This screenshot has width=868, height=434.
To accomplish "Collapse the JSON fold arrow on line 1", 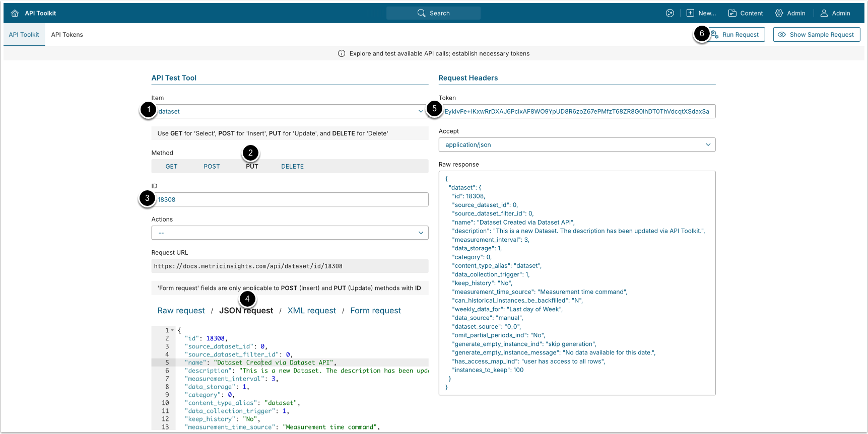I will point(172,330).
